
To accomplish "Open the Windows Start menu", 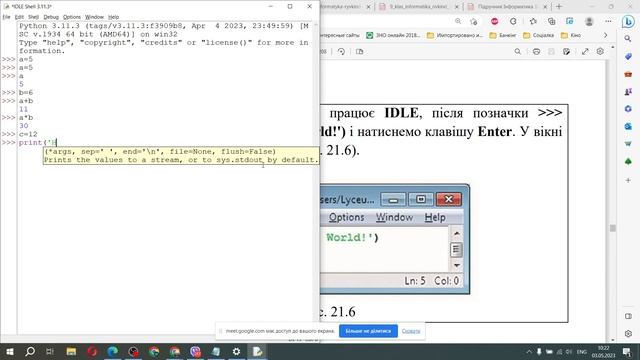I will tap(10, 351).
